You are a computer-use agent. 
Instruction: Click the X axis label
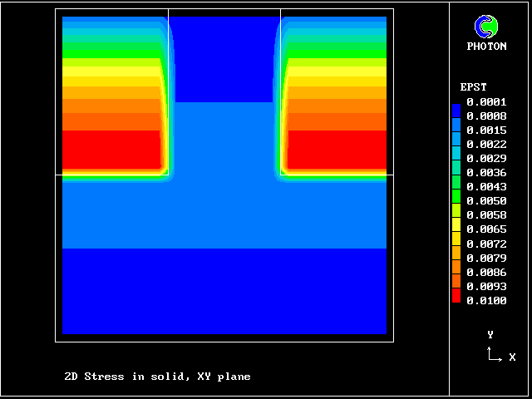click(512, 357)
